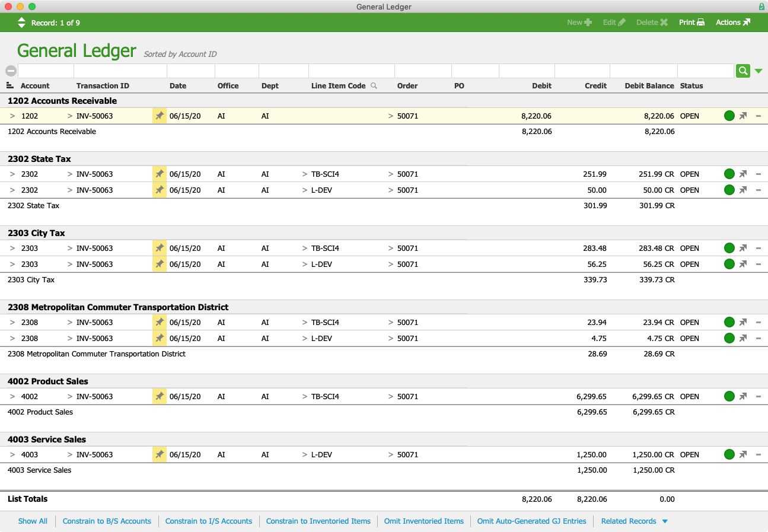Click omit minus on 4002 row

759,397
